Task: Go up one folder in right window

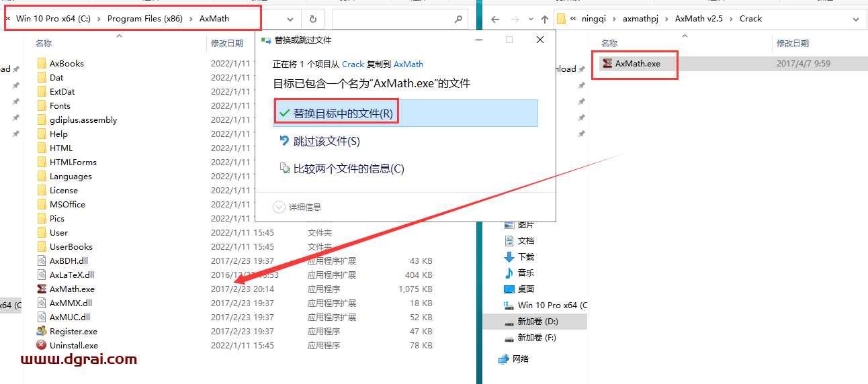Action: (x=544, y=19)
